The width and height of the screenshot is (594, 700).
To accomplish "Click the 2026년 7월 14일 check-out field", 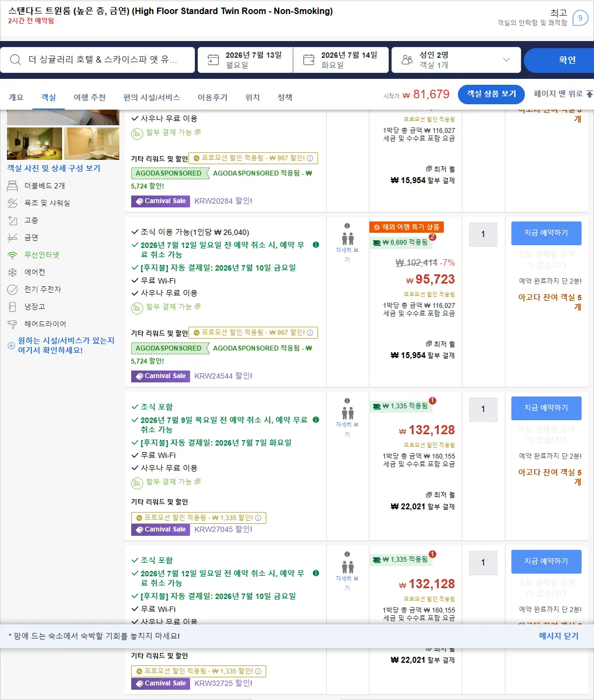I will pyautogui.click(x=341, y=60).
